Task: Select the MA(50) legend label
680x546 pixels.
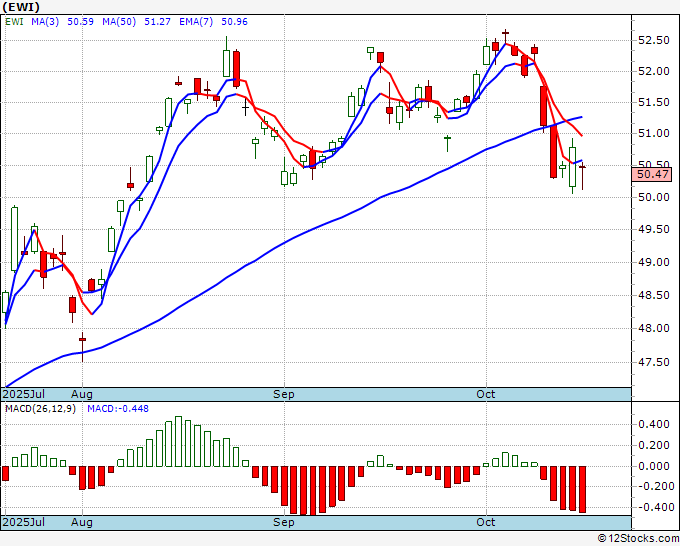Action: 119,21
